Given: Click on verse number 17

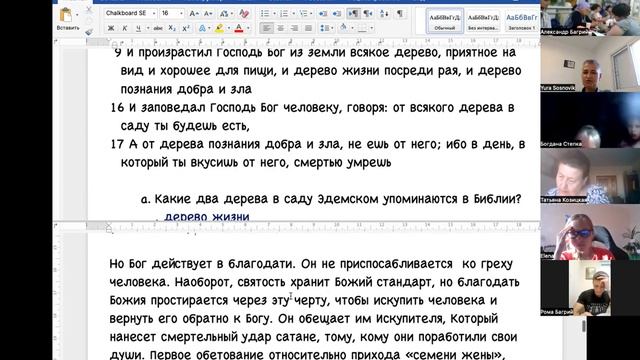Looking at the screenshot, I should click(x=117, y=144).
